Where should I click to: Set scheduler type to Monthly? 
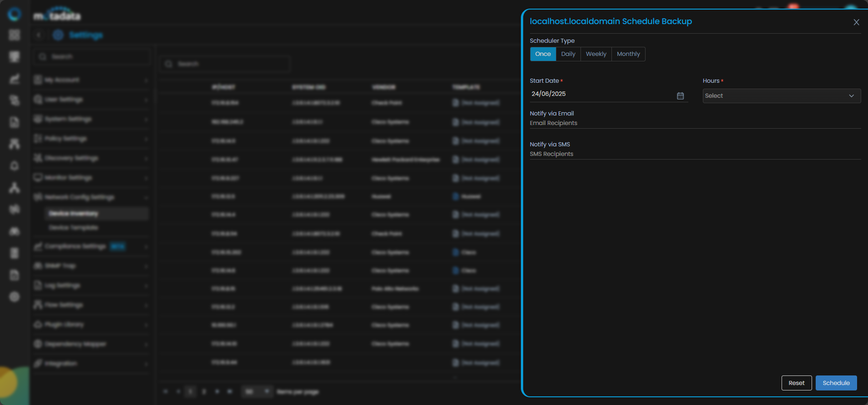[x=628, y=54]
